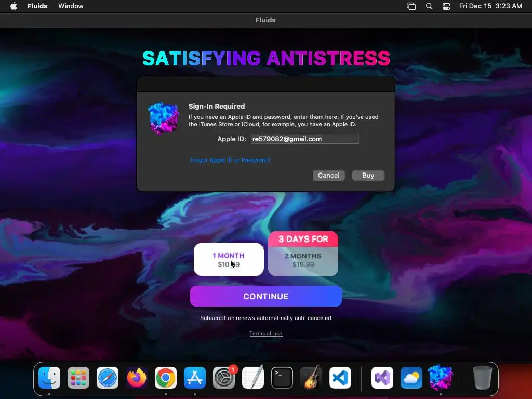The height and width of the screenshot is (399, 532).
Task: Open GarageBand guitar icon in dock
Action: (x=311, y=378)
